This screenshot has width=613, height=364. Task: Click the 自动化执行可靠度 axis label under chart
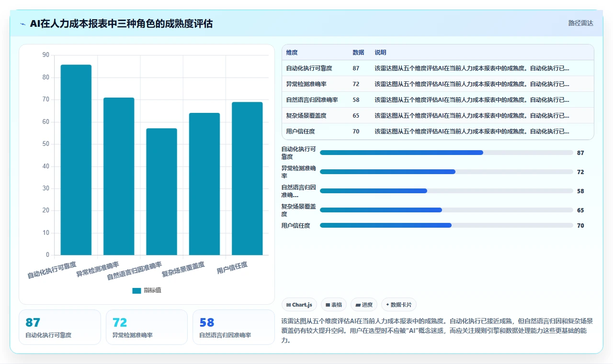pos(52,270)
